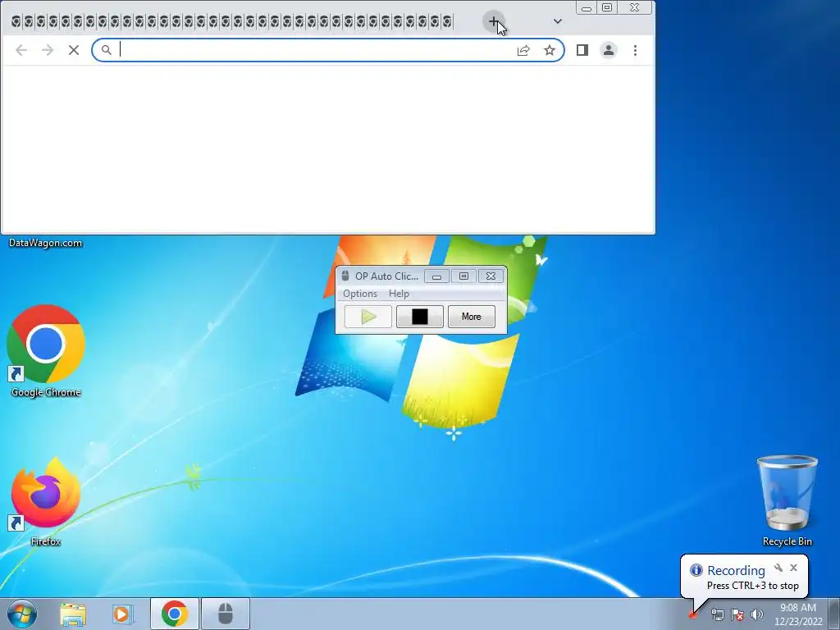Screen dimensions: 840x630
Task: Toggle Chrome's side panel
Action: [582, 50]
